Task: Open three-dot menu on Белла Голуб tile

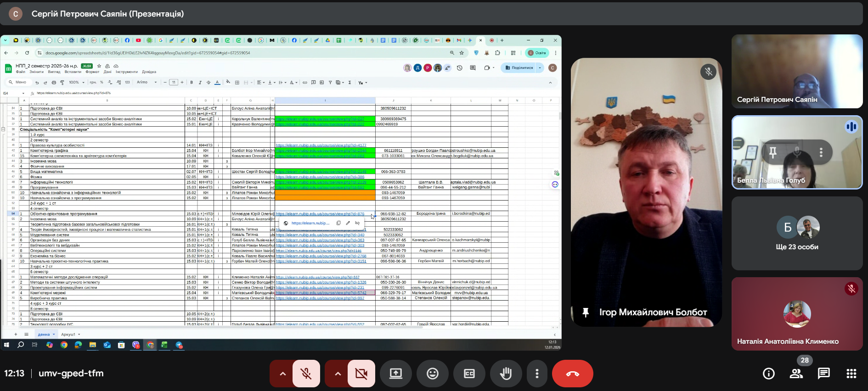Action: tap(821, 152)
